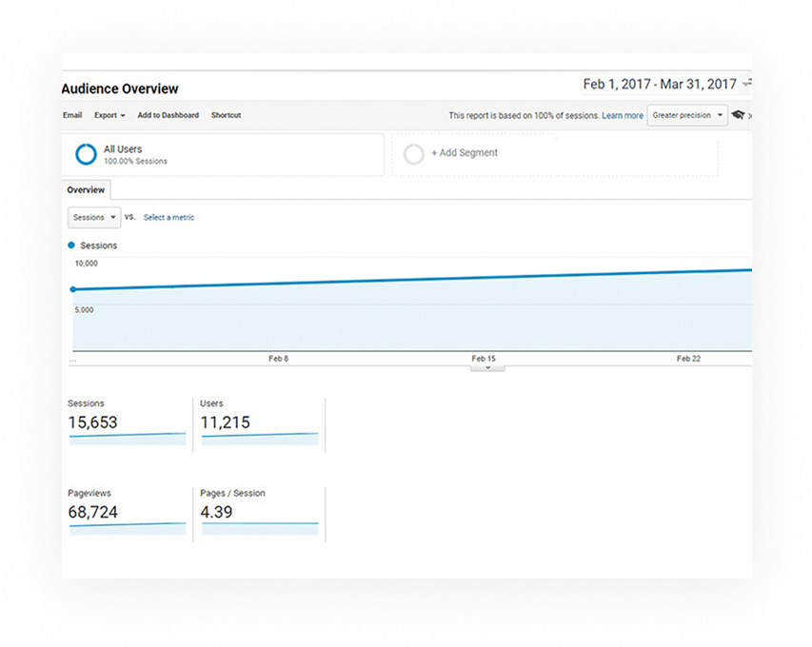Click the Pageviews 68,724 sparkline

point(128,528)
